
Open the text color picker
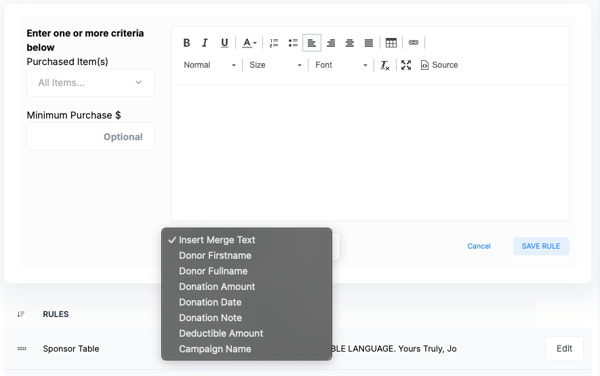[x=249, y=43]
